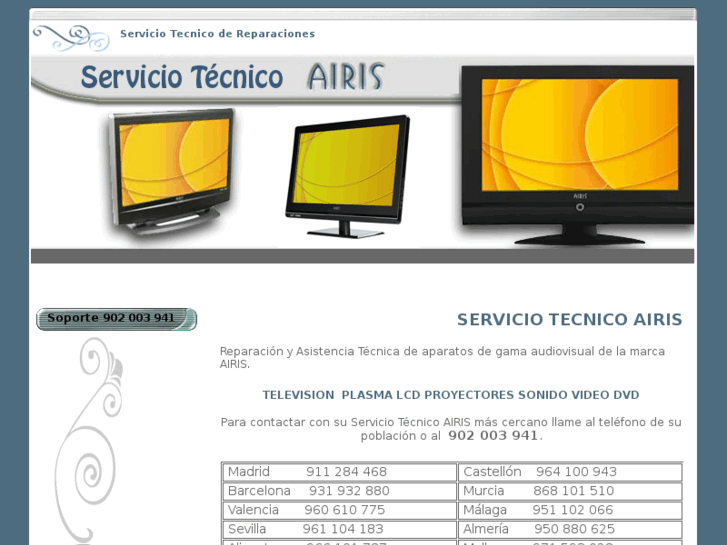
Task: Click the Soporte 902 003 941 button
Action: pyautogui.click(x=116, y=319)
